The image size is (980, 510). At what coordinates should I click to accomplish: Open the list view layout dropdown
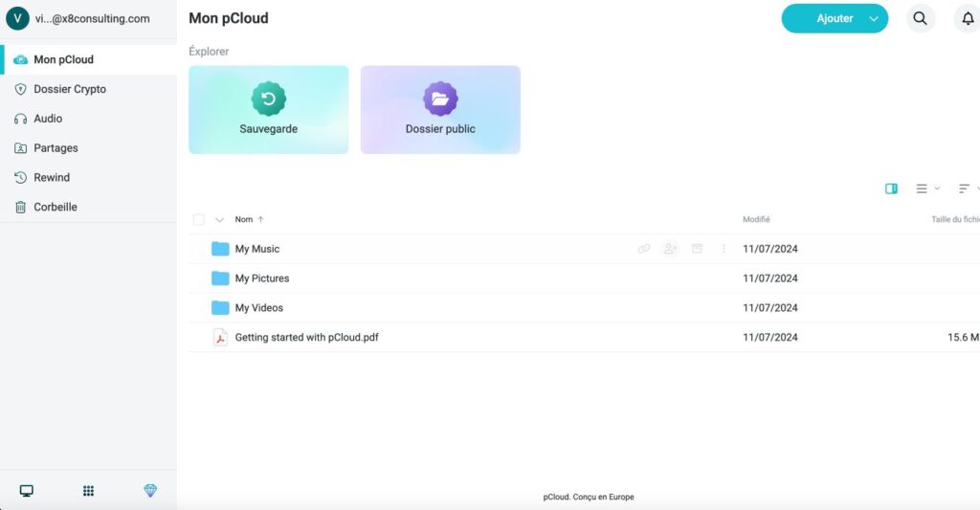pos(927,188)
